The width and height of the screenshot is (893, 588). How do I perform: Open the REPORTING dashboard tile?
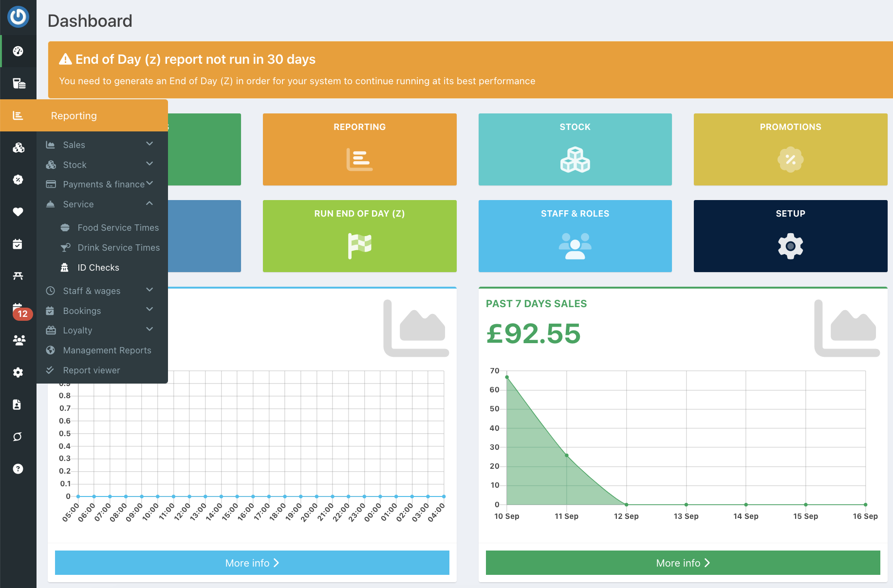[x=359, y=149]
